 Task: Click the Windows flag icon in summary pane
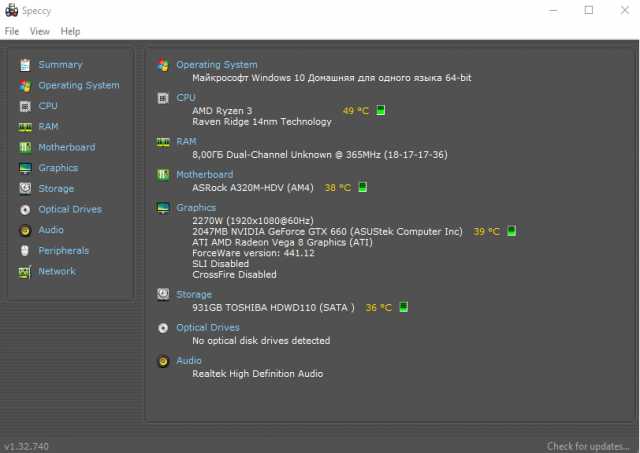163,65
